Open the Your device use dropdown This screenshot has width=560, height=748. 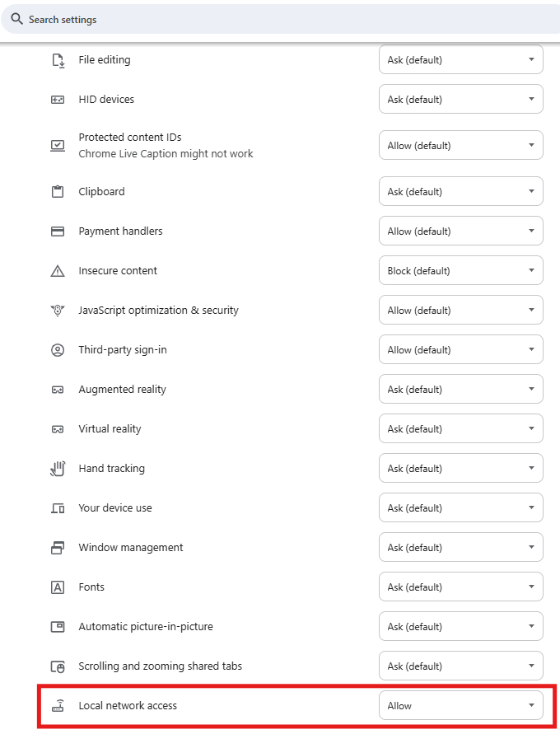click(460, 508)
